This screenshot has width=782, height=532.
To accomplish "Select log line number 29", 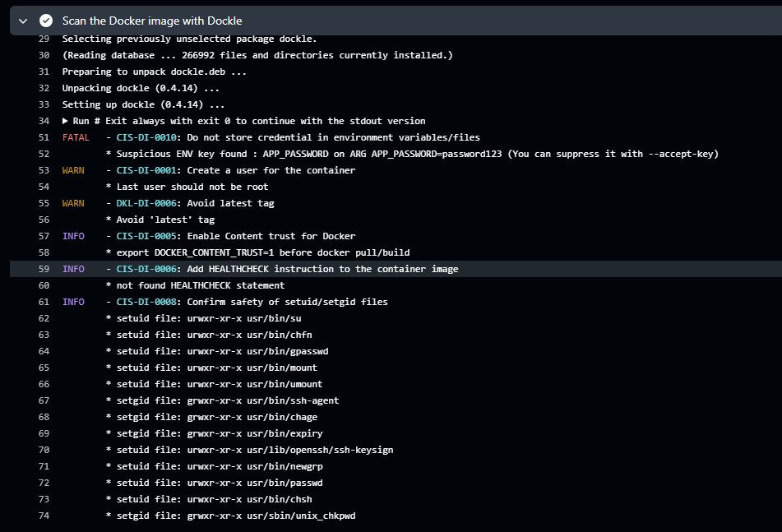I will 44,39.
